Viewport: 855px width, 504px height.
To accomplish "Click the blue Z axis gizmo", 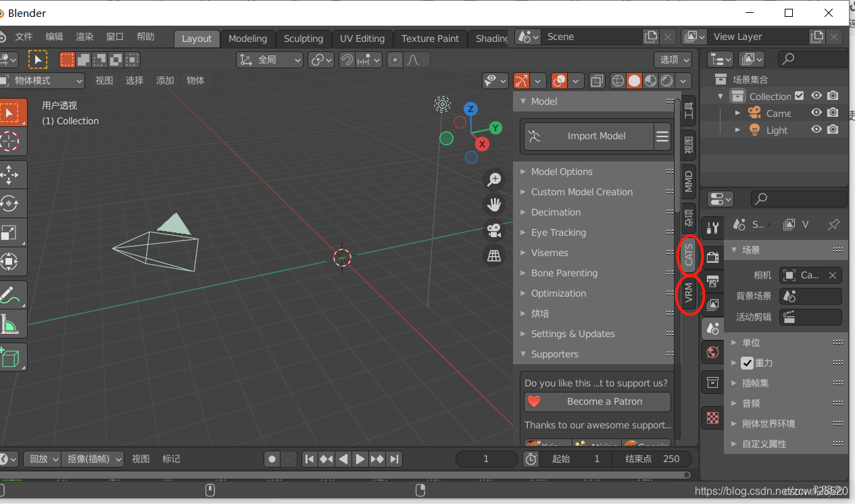I will (470, 109).
